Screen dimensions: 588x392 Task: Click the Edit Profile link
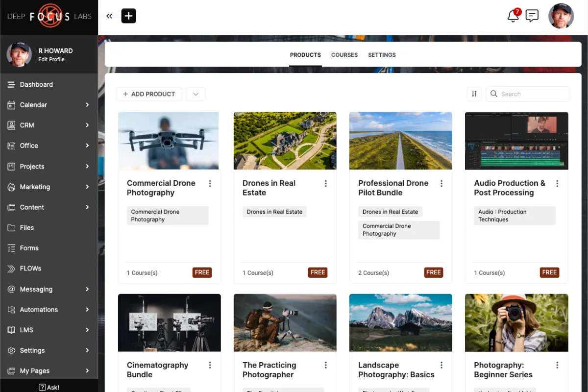point(51,59)
